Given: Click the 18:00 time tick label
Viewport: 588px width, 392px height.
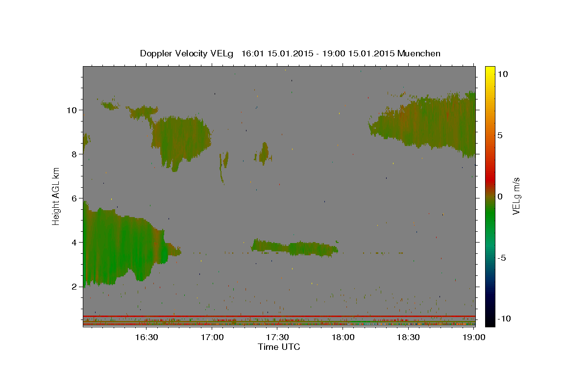Looking at the screenshot, I should click(343, 337).
